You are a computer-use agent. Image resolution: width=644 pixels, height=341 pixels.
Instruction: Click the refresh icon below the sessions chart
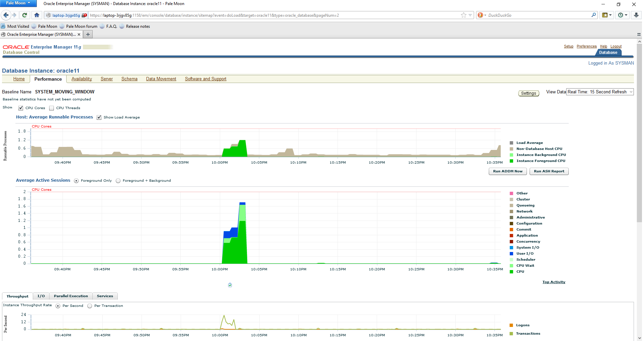pyautogui.click(x=230, y=285)
